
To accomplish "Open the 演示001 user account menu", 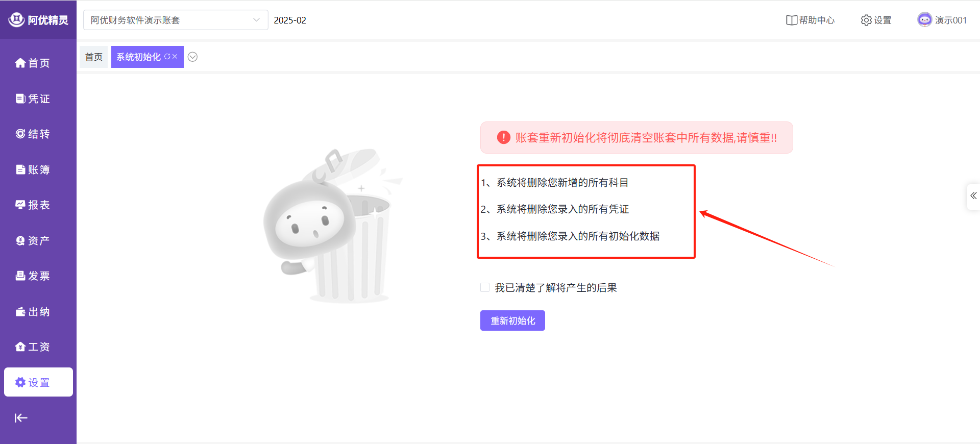I will [x=942, y=20].
